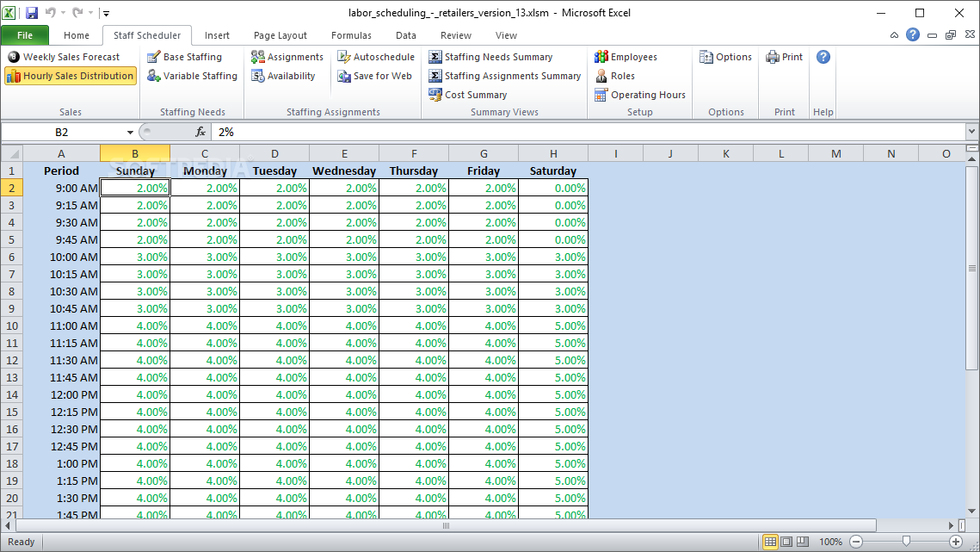Open Employees setup

pos(626,57)
